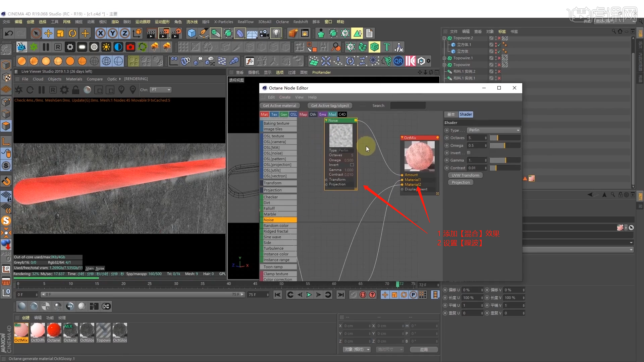Toggle the Invert checkbox on Noise node
This screenshot has height=362, width=644.
point(352,165)
